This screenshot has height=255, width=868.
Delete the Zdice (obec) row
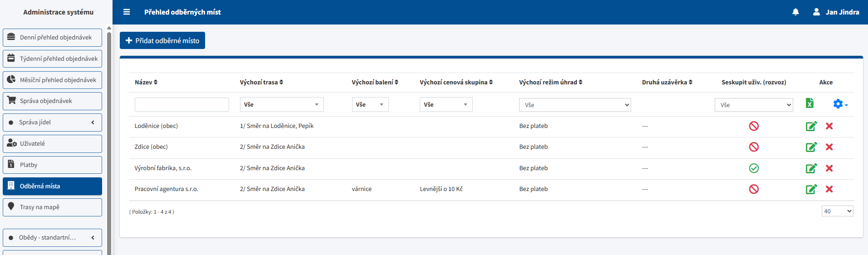click(829, 147)
